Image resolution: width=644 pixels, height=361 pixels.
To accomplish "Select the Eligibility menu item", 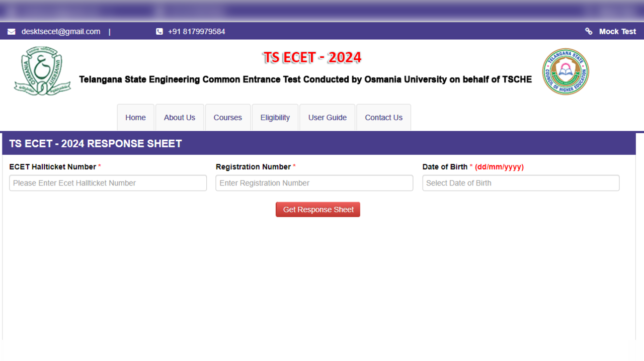I will pos(275,117).
